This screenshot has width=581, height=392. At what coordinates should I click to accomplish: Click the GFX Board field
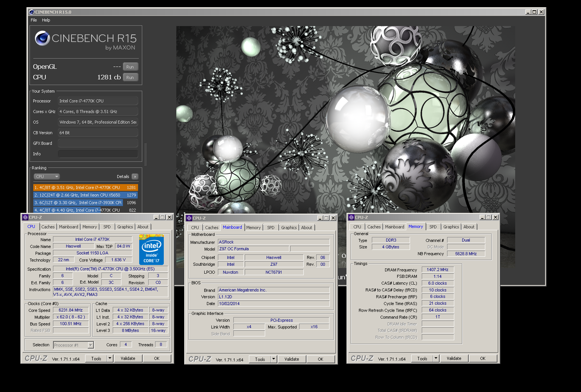[98, 143]
